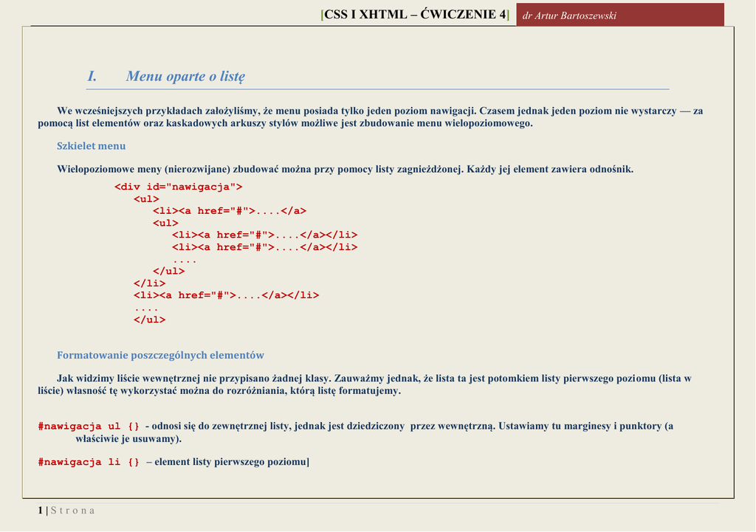Screen dimensions: 756x532
Task: Click the last closing </ul> tag in code
Action: click(149, 319)
